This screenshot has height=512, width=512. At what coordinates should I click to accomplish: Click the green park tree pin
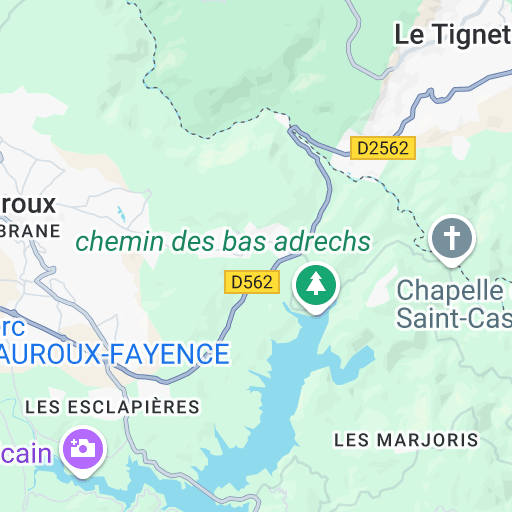coord(316,286)
